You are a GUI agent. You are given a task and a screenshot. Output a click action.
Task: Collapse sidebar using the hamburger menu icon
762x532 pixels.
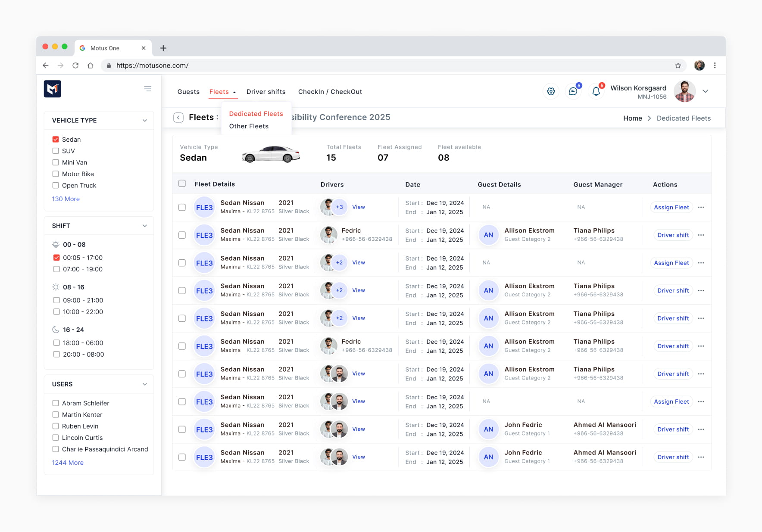click(x=148, y=89)
